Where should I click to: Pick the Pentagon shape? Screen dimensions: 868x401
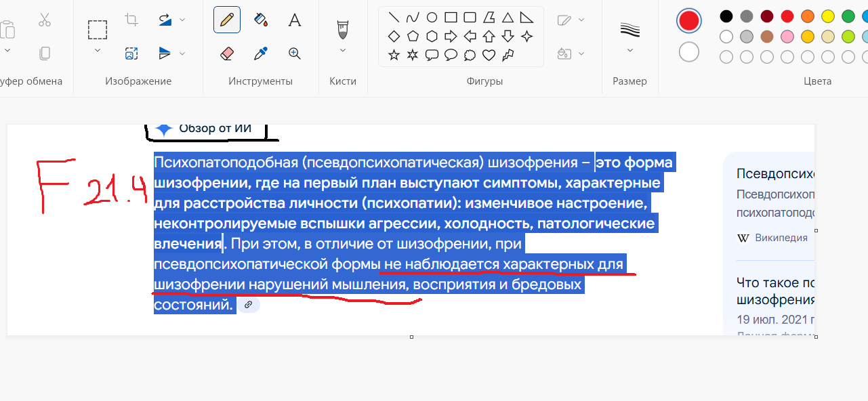[413, 36]
